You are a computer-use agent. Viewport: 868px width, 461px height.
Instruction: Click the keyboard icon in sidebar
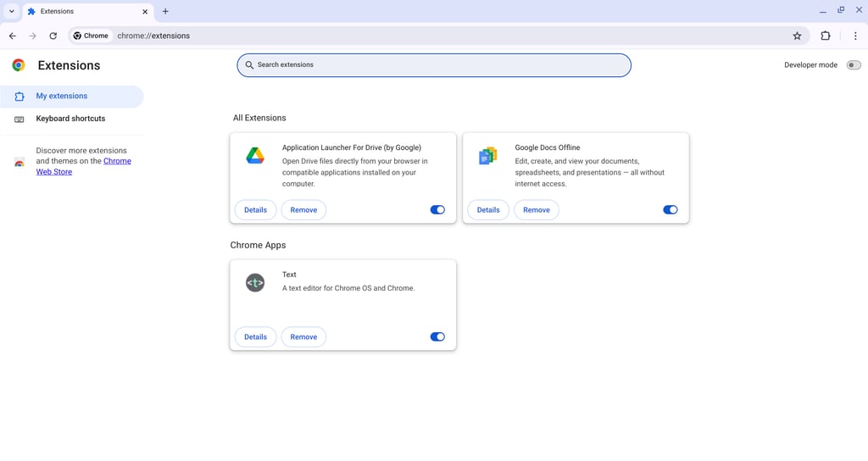(19, 119)
